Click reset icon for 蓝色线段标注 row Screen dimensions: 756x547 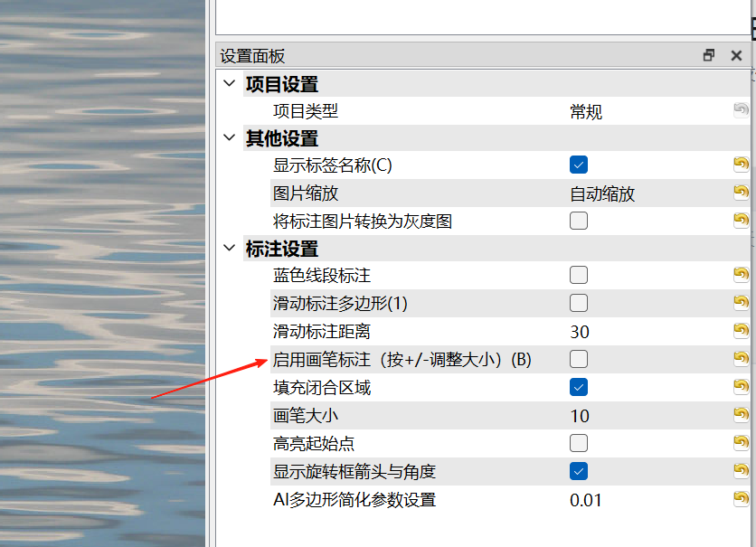741,275
